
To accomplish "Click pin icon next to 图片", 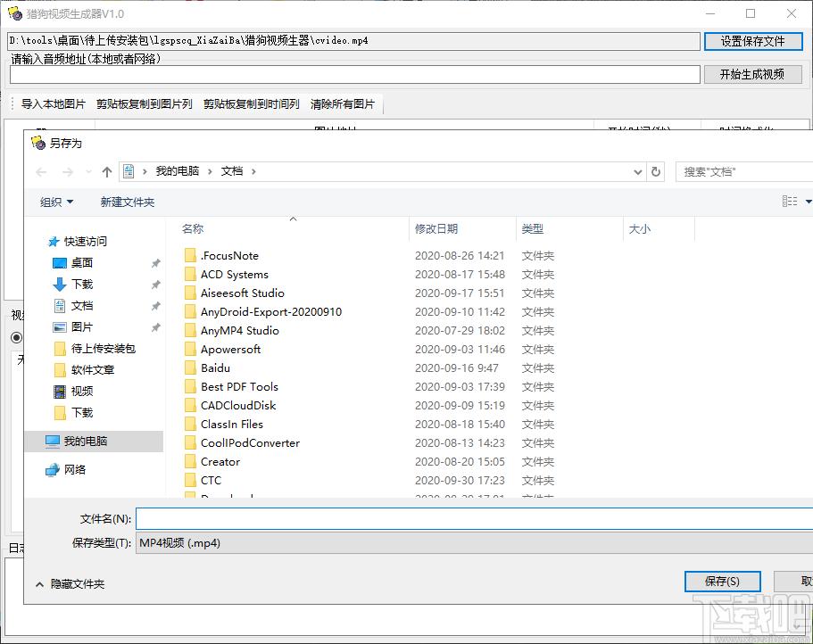I will [155, 327].
